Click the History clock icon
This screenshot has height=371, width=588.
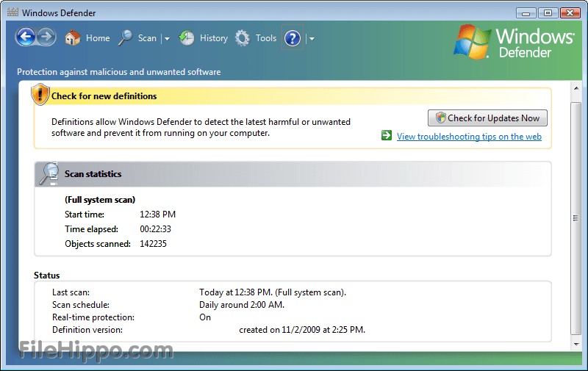(186, 38)
